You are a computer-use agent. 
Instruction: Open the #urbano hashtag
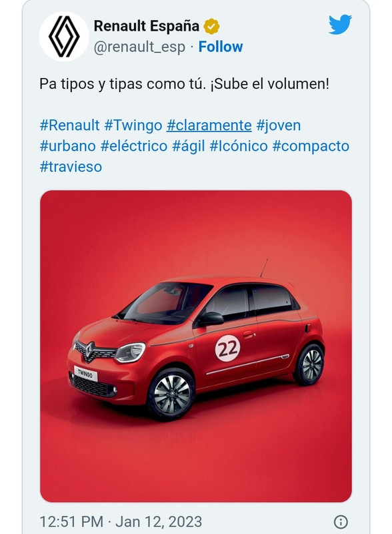pyautogui.click(x=68, y=146)
